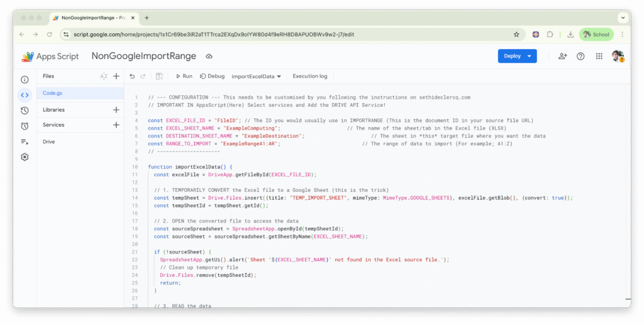Viewport: 644px width, 324px height.
Task: Open the Overview page in the sidebar
Action: point(25,80)
